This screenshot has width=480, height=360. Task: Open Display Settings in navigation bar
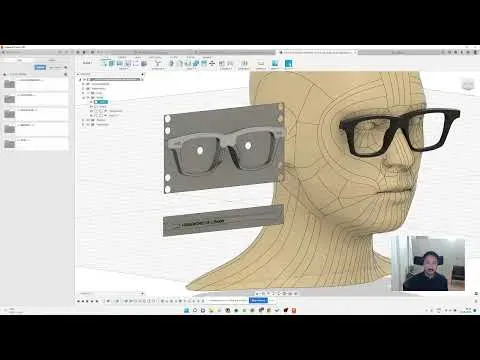(284, 293)
